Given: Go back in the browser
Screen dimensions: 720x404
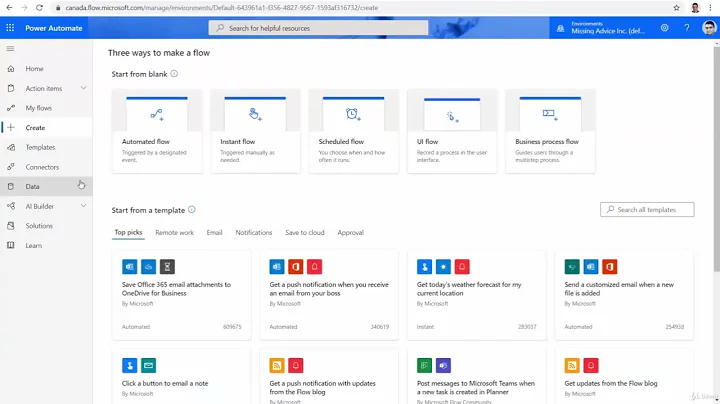Looking at the screenshot, I should point(9,8).
